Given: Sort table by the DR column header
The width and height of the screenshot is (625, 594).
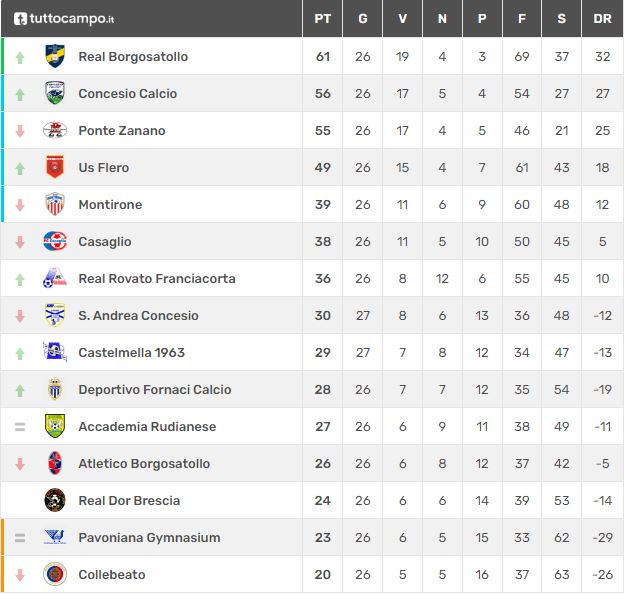Looking at the screenshot, I should click(x=602, y=19).
